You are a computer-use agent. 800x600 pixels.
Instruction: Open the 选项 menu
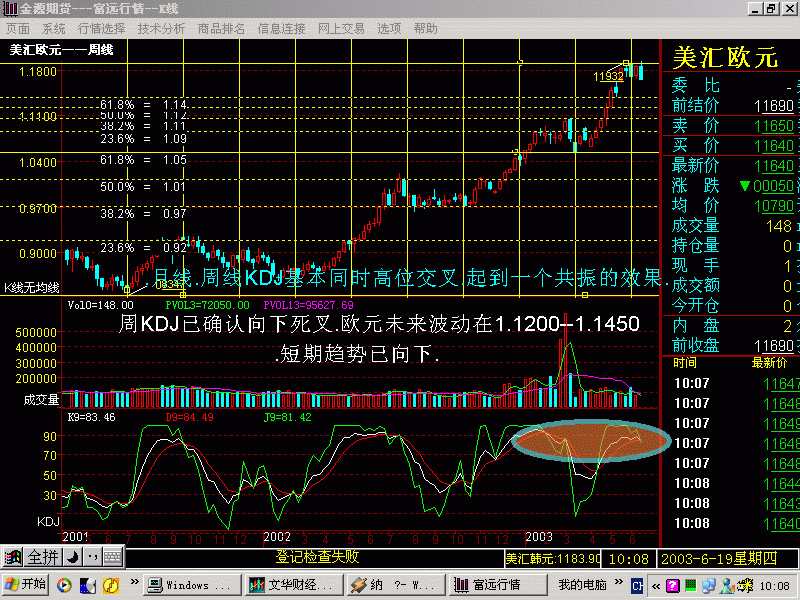389,29
